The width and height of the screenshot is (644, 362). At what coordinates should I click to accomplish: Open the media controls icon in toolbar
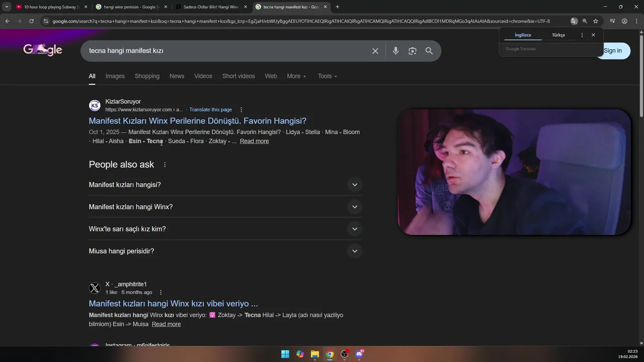(612, 21)
